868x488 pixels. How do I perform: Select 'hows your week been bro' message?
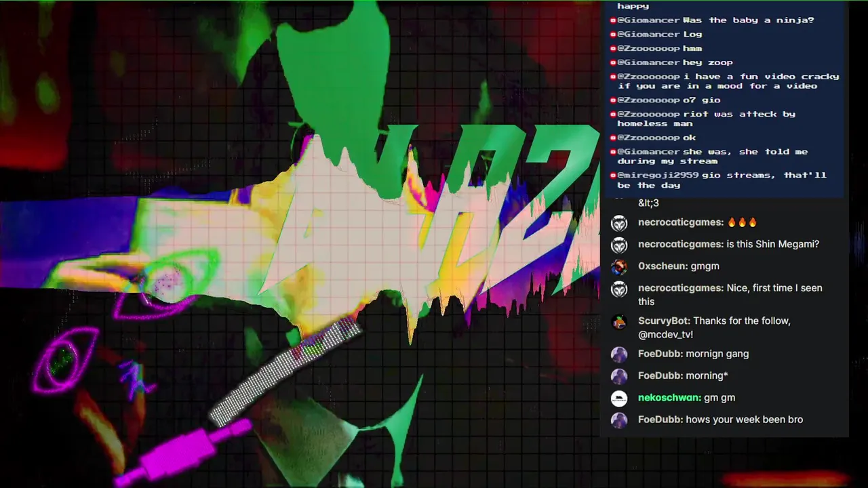745,420
